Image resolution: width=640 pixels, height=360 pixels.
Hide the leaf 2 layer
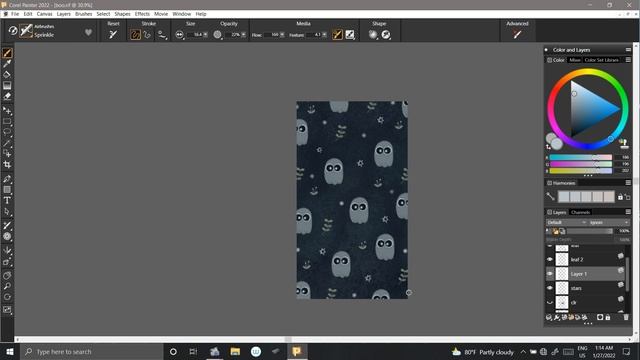pos(550,259)
